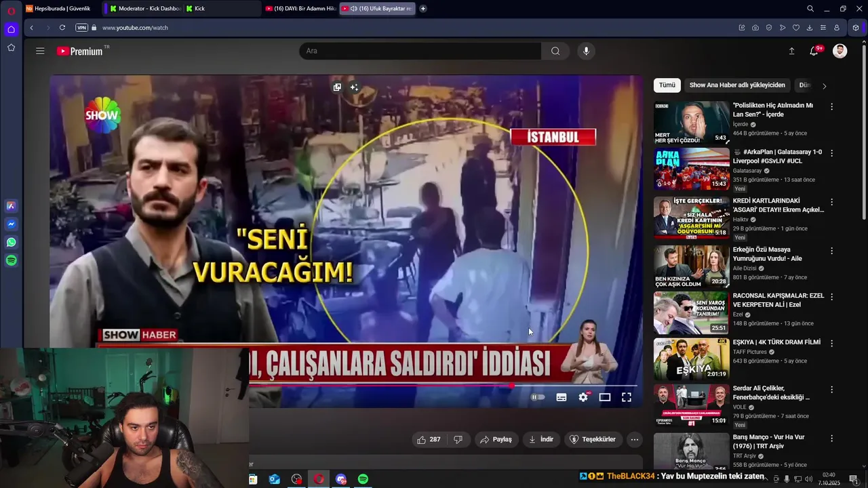The image size is (868, 488).
Task: Open Spotify in the Opera sidebar
Action: coord(11,260)
